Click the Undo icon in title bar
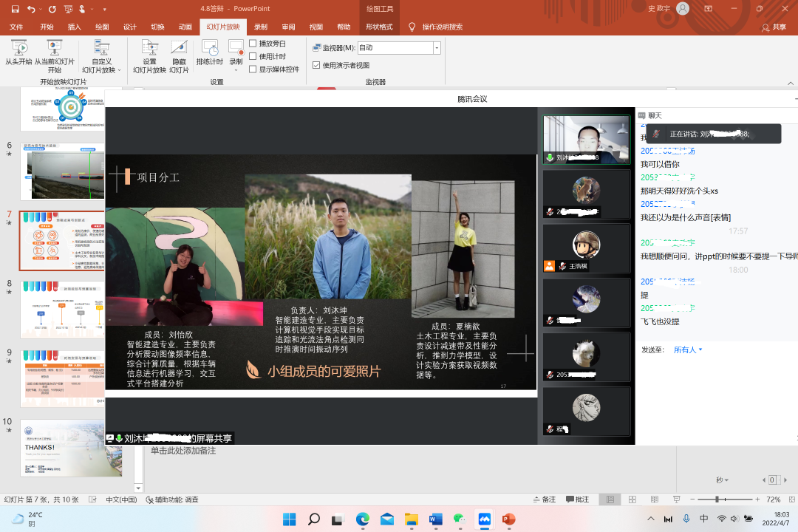 tap(31, 9)
